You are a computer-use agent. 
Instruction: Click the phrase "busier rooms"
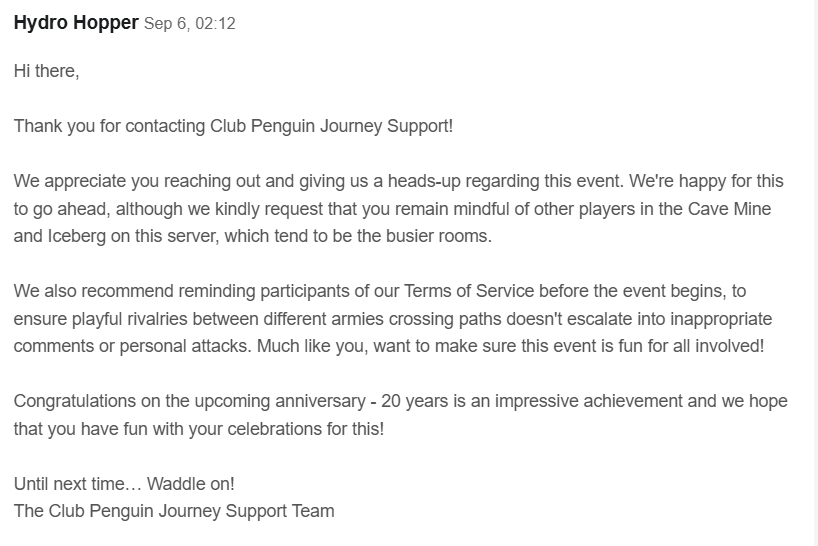(x=437, y=236)
